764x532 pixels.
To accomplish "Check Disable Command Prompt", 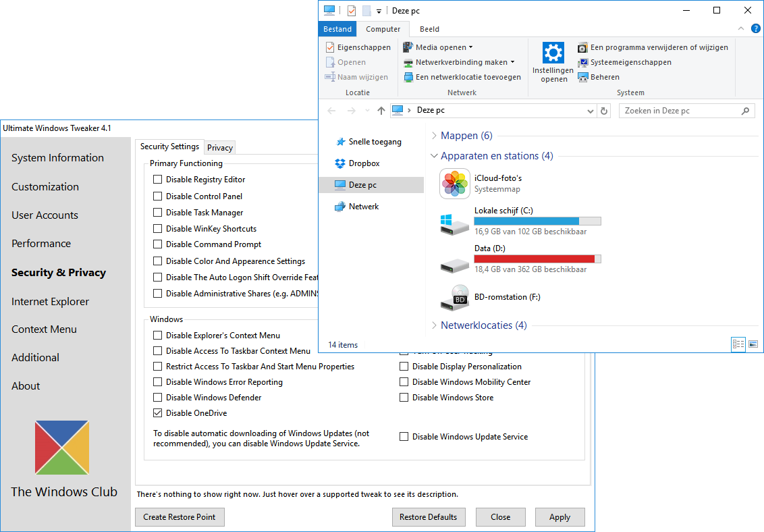I will point(157,244).
